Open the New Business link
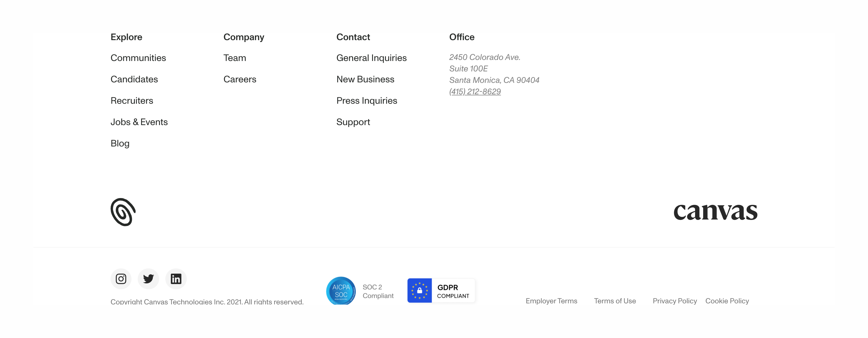Screen dimensions: 868x338 pyautogui.click(x=365, y=79)
